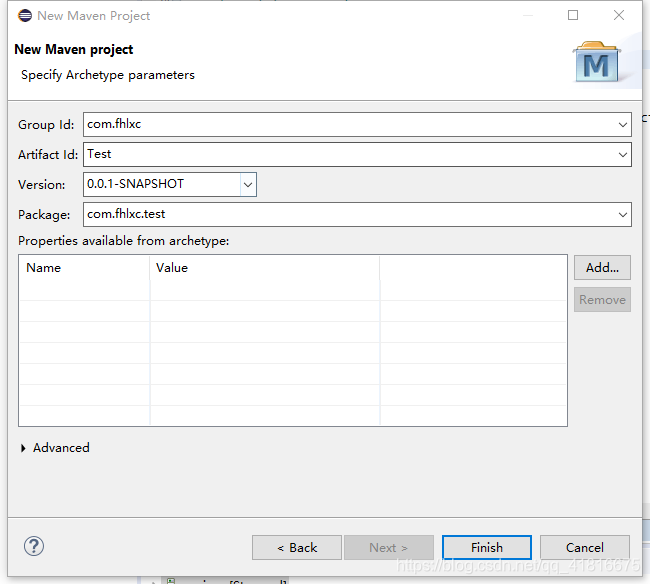Click the Add... property button

click(602, 268)
